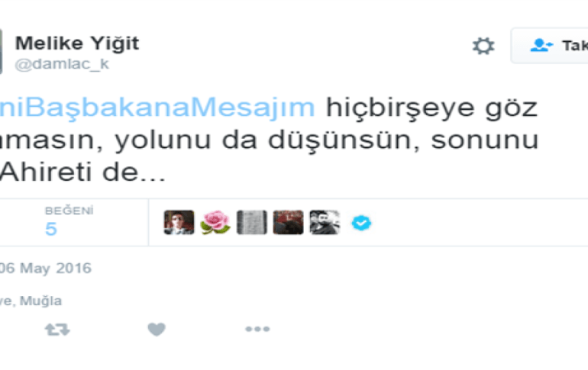588x370 pixels.
Task: Click the tweet author's profile picture edge
Action: pyautogui.click(x=1, y=51)
